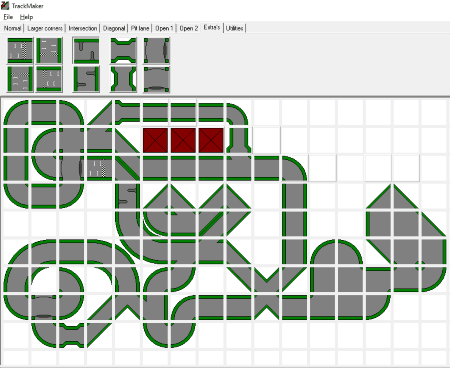This screenshot has height=368, width=450.
Task: Select palette tile with arcs on left and right
Action: (157, 50)
